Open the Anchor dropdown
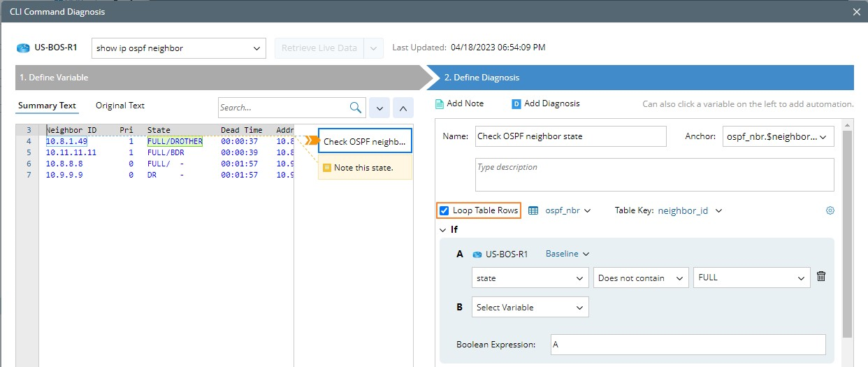The height and width of the screenshot is (367, 868). (x=779, y=136)
